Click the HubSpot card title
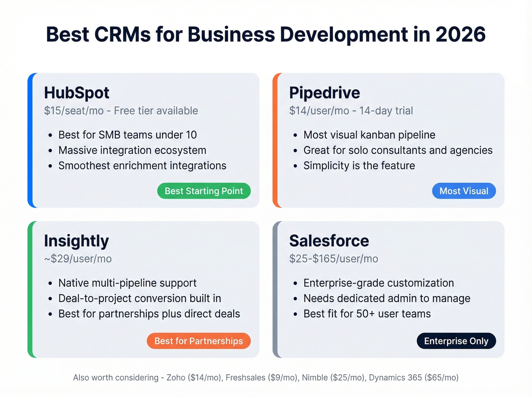The image size is (532, 397). [x=76, y=92]
